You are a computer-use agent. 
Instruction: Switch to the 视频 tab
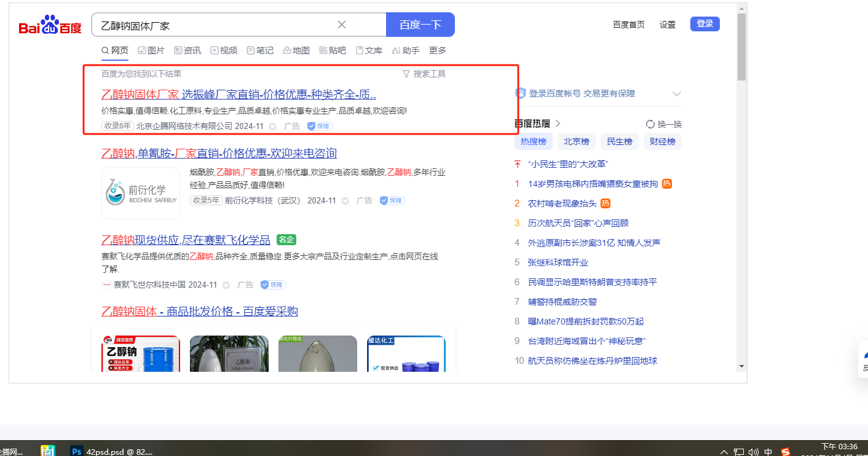(x=224, y=50)
